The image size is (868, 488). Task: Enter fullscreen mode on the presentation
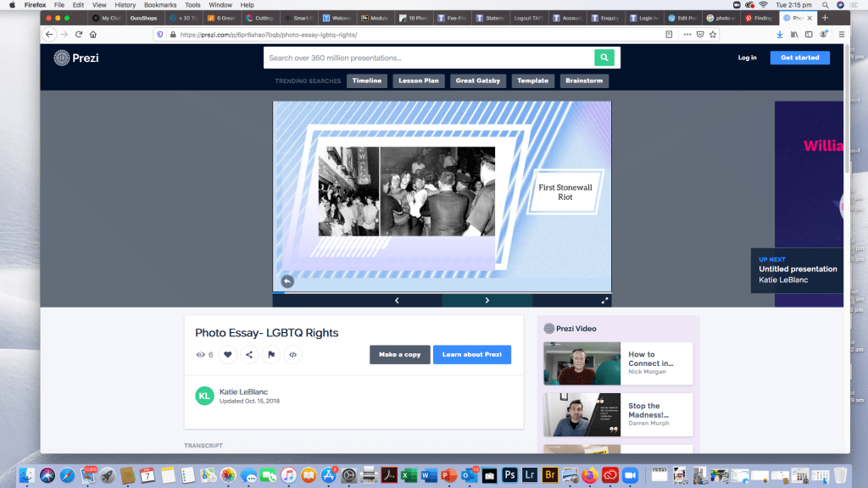[x=605, y=301]
